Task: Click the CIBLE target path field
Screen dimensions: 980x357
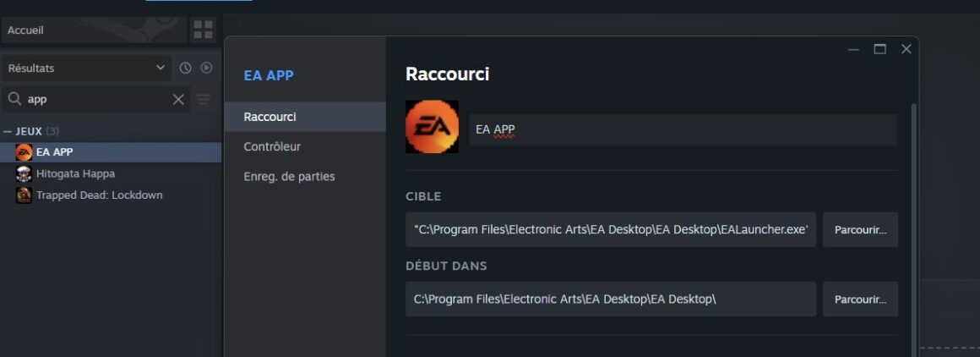Action: pyautogui.click(x=611, y=230)
